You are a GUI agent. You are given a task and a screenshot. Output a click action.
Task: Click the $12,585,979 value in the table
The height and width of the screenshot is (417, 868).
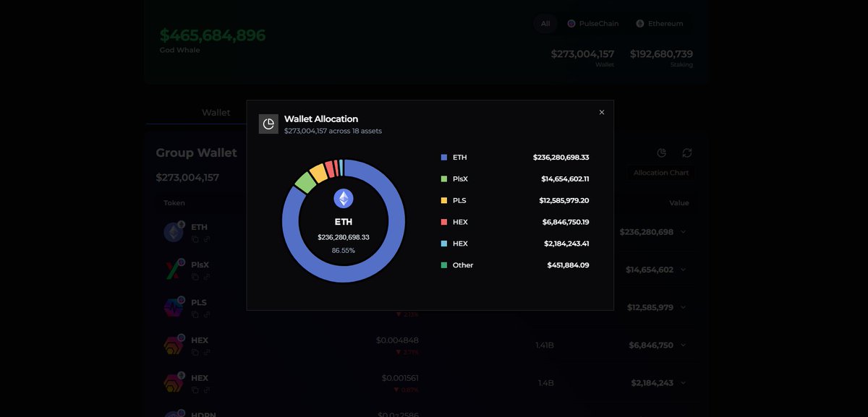tap(650, 307)
